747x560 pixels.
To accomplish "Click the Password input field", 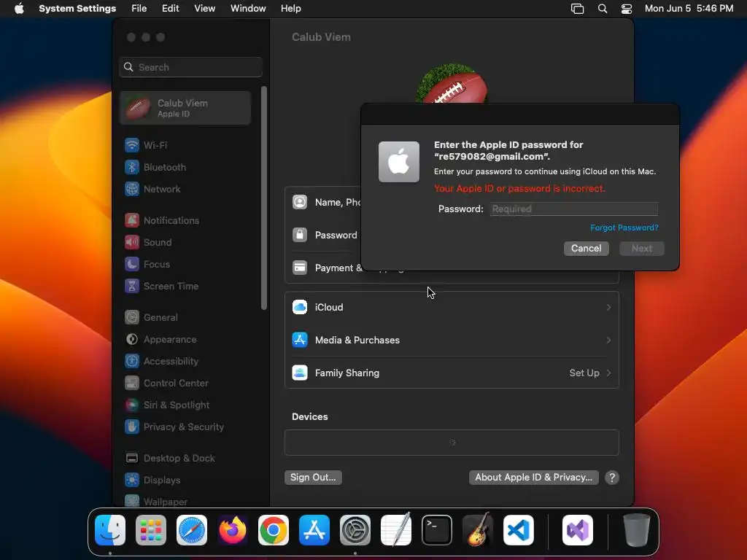I will click(574, 209).
